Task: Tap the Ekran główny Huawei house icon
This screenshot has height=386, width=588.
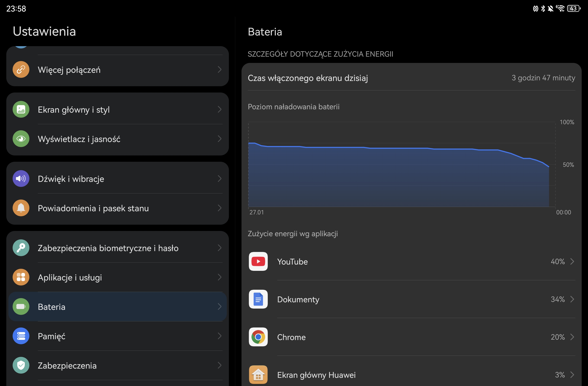Action: coord(258,374)
